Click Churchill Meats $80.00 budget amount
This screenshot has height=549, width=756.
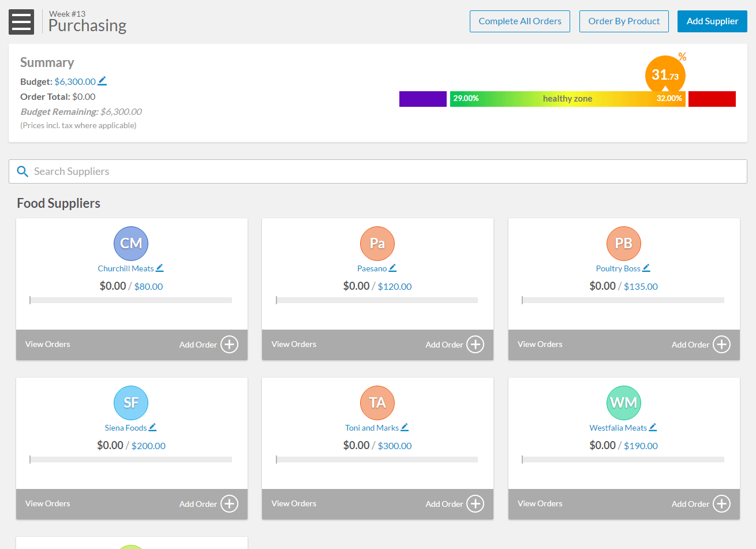pos(148,286)
